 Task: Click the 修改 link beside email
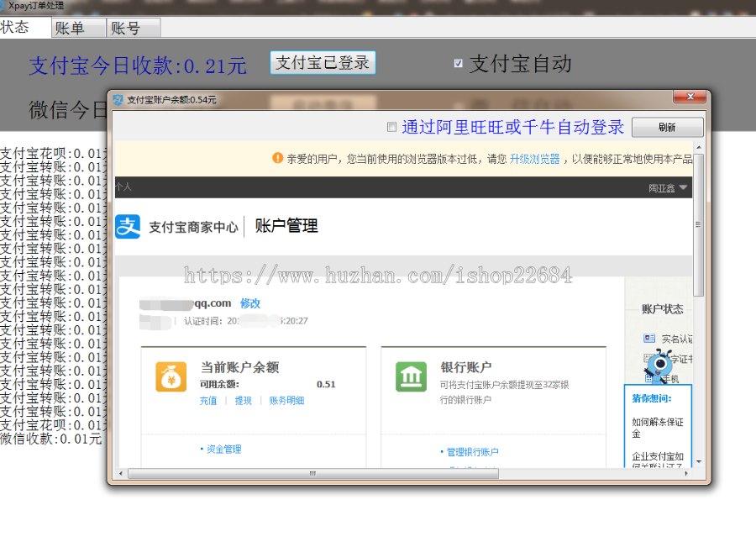click(x=249, y=303)
